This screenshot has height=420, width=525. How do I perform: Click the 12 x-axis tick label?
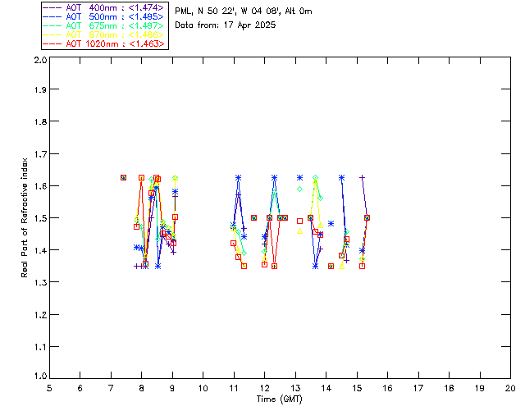coord(264,388)
